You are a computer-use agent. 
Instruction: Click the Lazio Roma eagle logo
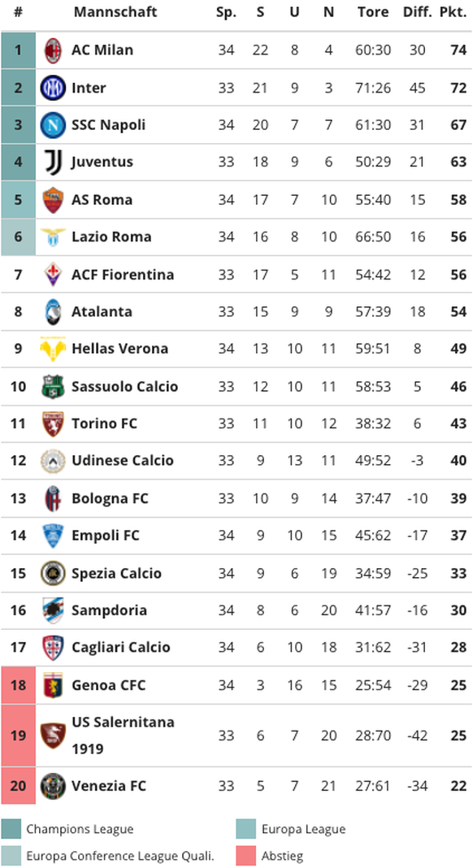[x=53, y=237]
